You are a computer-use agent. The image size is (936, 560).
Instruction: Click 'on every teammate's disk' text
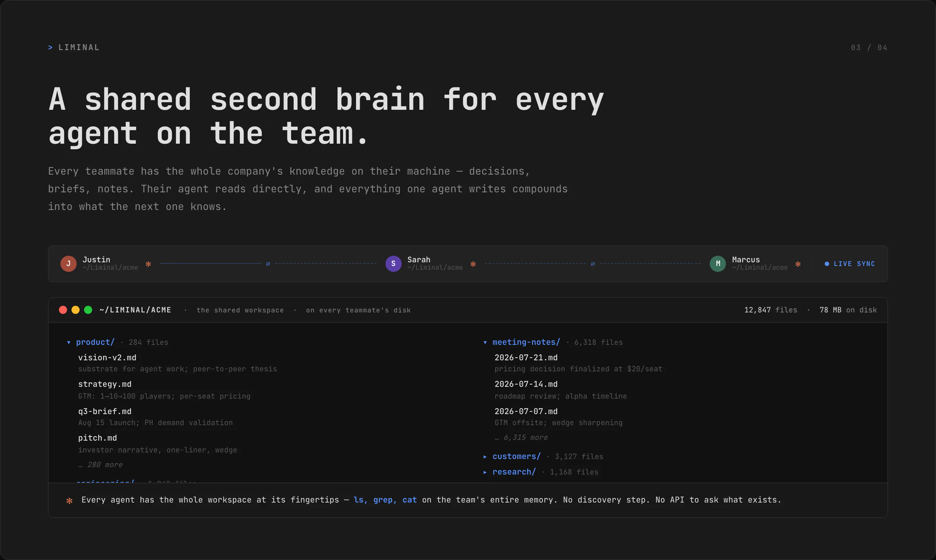point(359,310)
